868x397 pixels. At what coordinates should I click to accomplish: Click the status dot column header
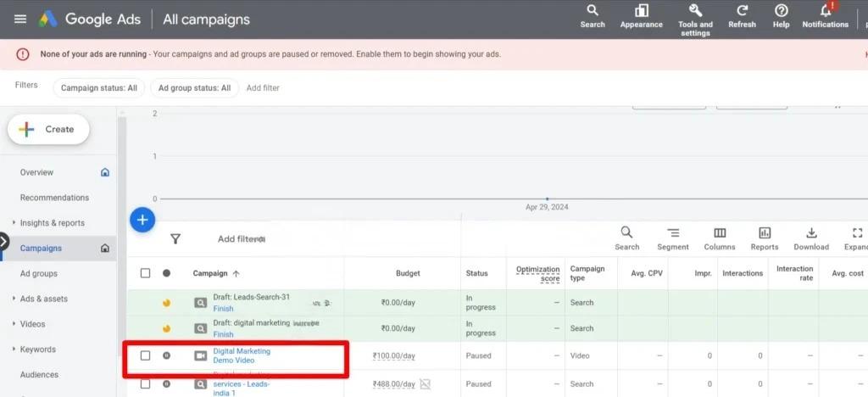(166, 273)
